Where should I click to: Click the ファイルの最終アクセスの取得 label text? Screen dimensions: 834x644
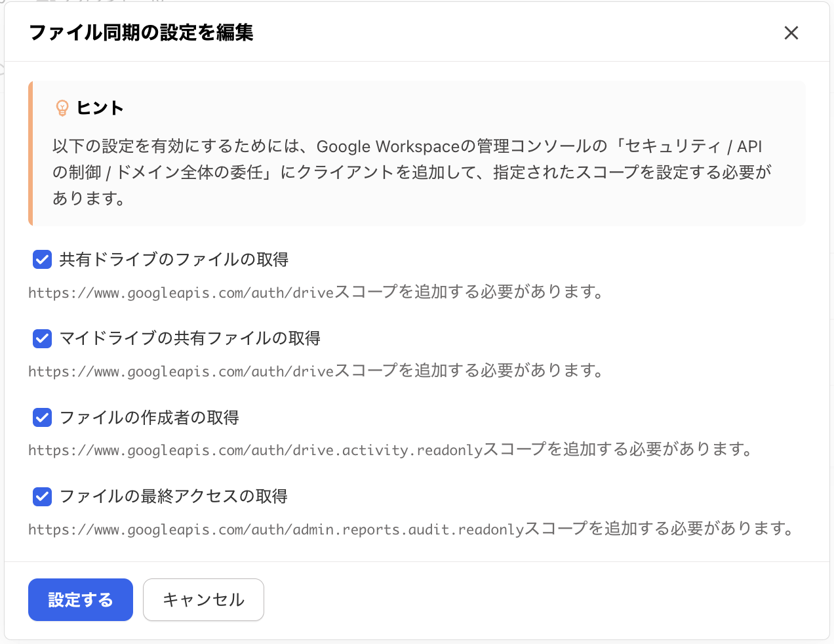pos(173,496)
